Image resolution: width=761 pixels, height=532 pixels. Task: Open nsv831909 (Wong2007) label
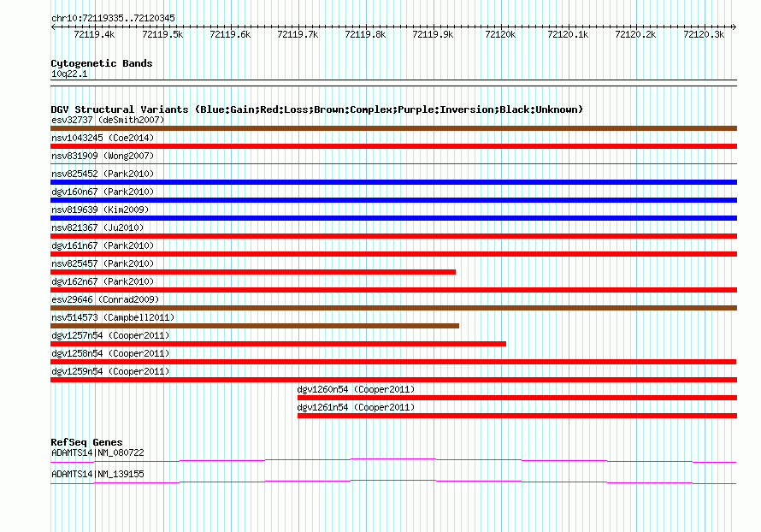tap(103, 156)
